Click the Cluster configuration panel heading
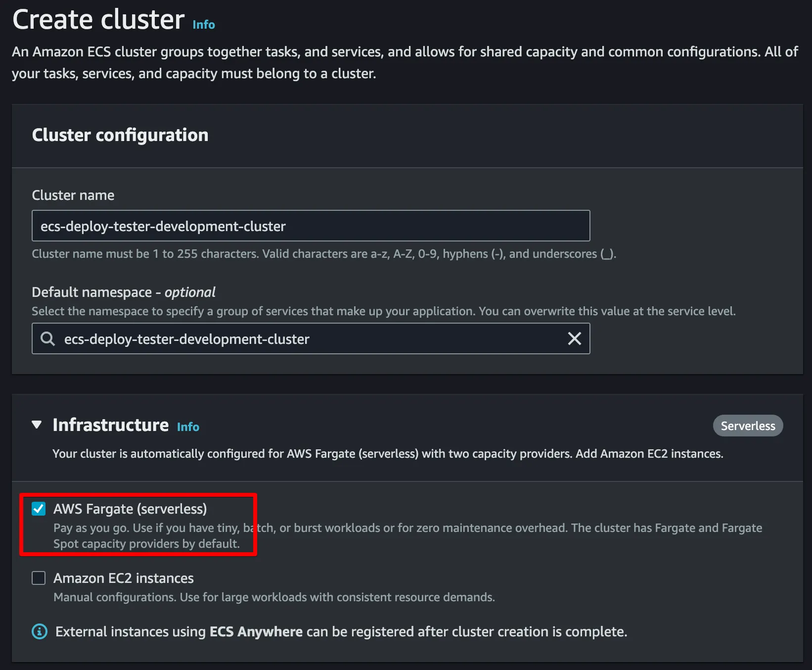812x670 pixels. (x=120, y=135)
